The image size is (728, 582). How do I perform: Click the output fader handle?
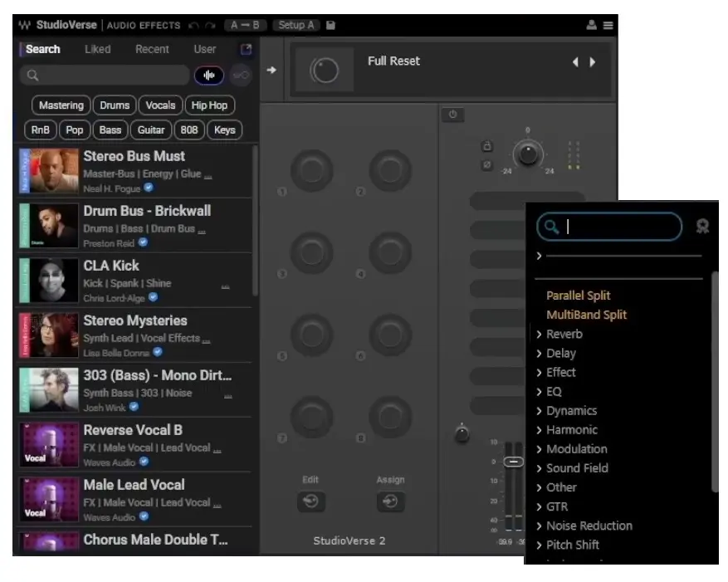pyautogui.click(x=514, y=462)
